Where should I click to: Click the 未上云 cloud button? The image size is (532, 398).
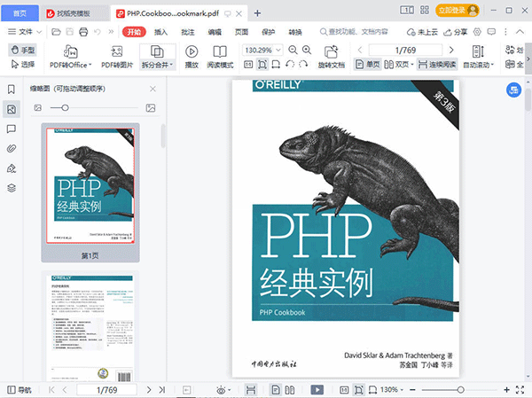tap(422, 32)
